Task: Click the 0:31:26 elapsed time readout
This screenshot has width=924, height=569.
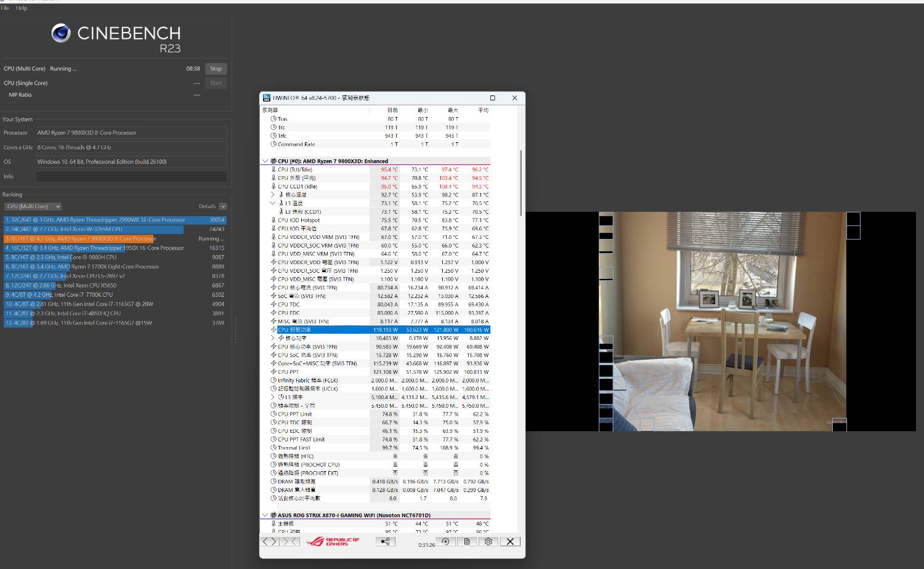Action: pyautogui.click(x=426, y=545)
